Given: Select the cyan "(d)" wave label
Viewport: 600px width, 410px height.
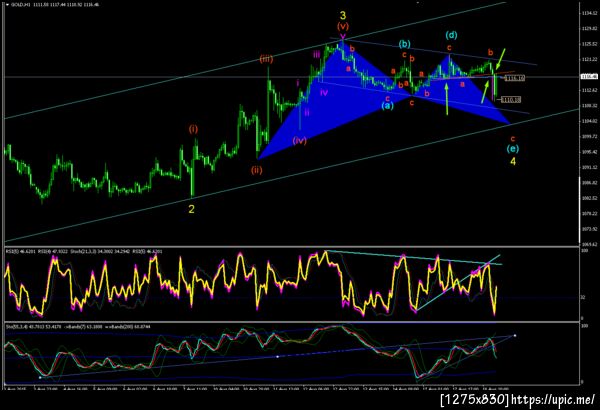Looking at the screenshot, I should pos(451,35).
